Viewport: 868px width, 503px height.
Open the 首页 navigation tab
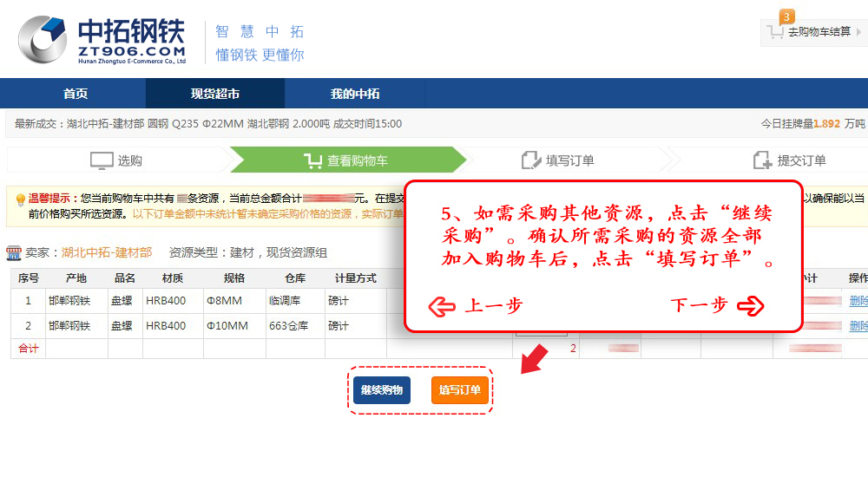point(76,94)
